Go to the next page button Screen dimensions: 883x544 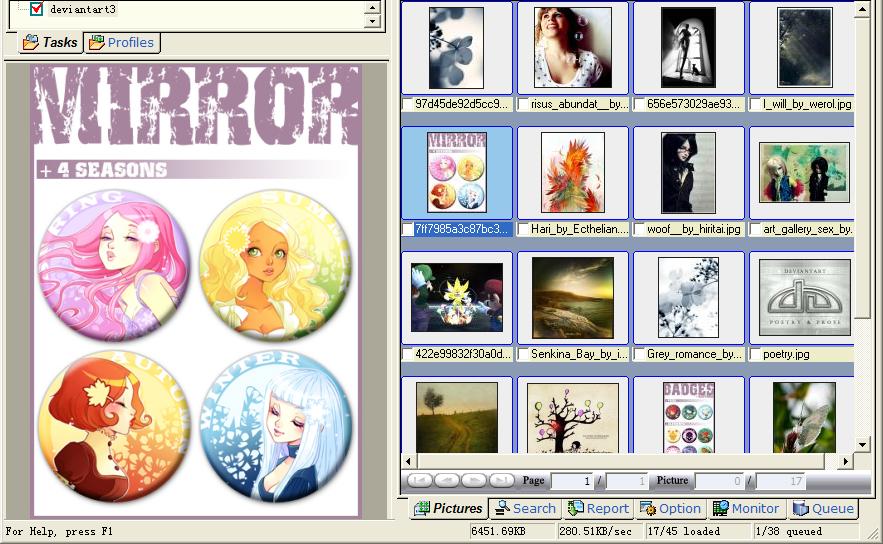[x=474, y=481]
